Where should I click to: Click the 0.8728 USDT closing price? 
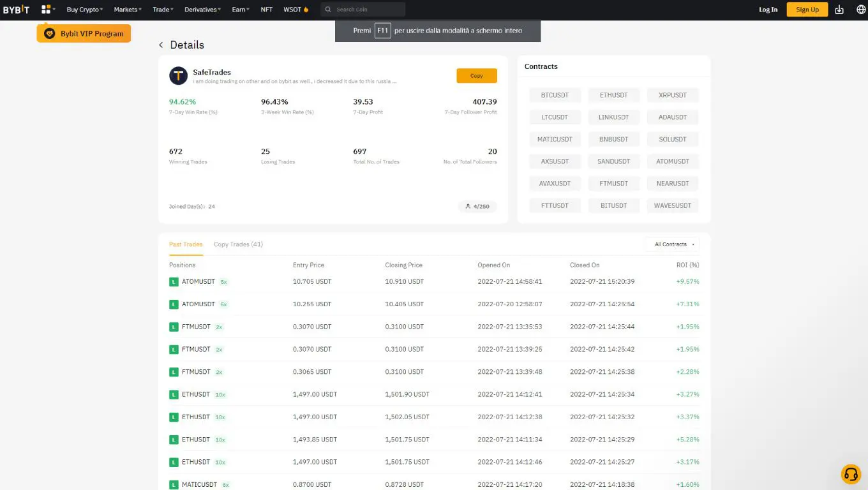click(x=404, y=485)
